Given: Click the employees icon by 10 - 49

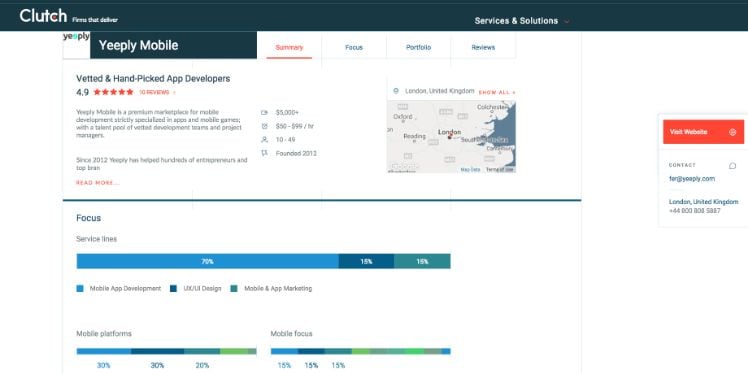Looking at the screenshot, I should point(264,140).
